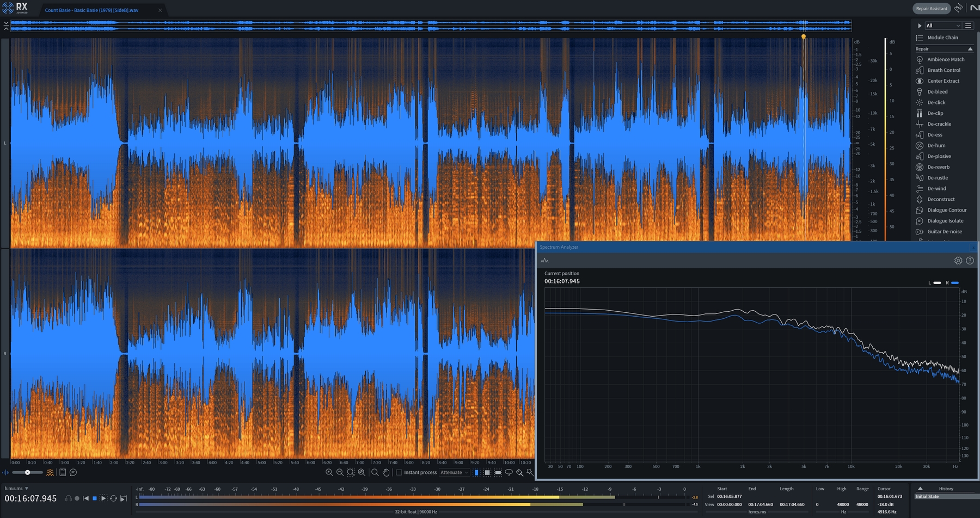Open Spectrum Analyzer help icon
980x518 pixels.
(970, 261)
